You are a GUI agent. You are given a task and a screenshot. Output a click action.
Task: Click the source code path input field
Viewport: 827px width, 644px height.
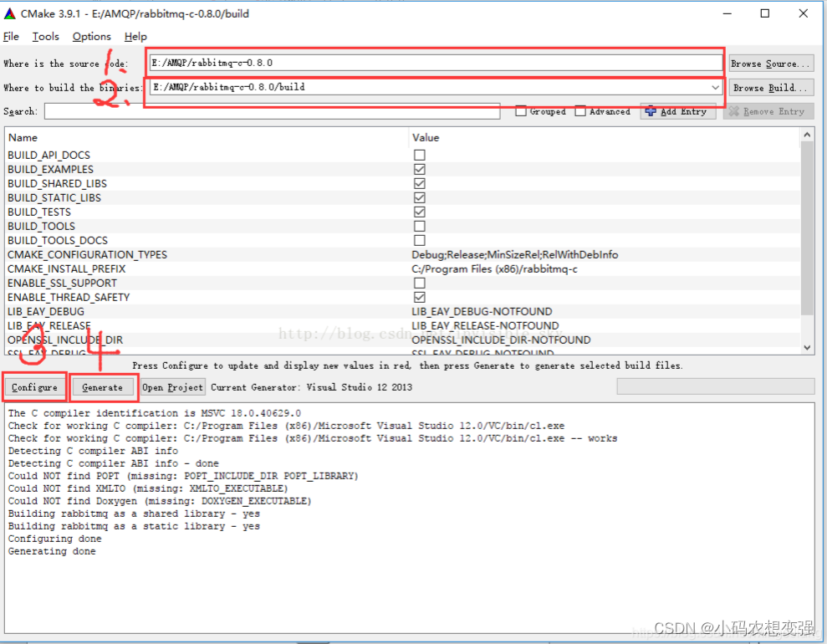coord(436,63)
